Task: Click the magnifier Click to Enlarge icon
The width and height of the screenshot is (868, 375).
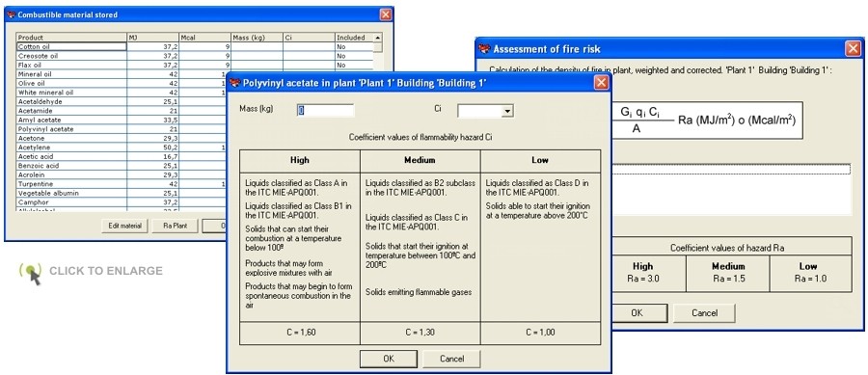Action: point(32,272)
